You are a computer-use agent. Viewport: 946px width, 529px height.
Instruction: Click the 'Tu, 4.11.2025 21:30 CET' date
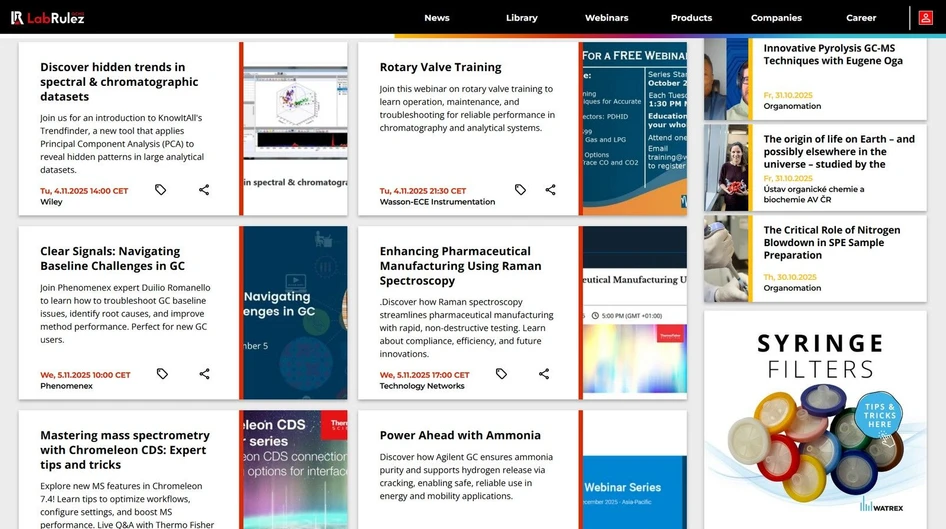click(423, 191)
